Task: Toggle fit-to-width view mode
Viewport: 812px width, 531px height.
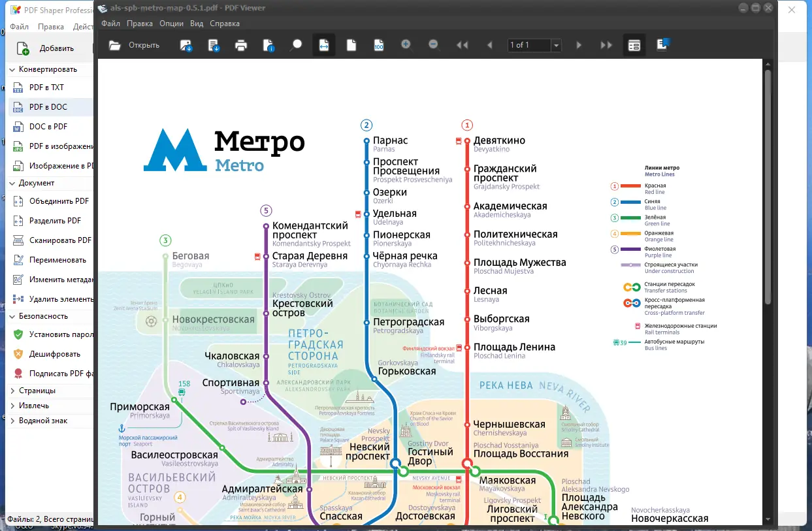Action: tap(323, 45)
